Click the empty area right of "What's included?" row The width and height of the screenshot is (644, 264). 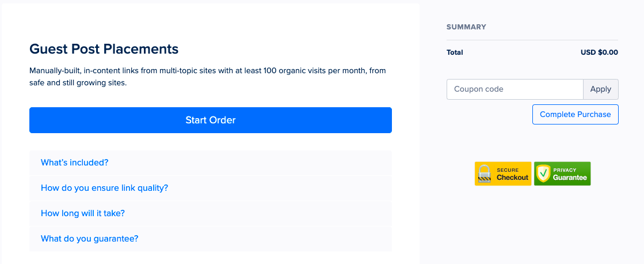pyautogui.click(x=250, y=163)
